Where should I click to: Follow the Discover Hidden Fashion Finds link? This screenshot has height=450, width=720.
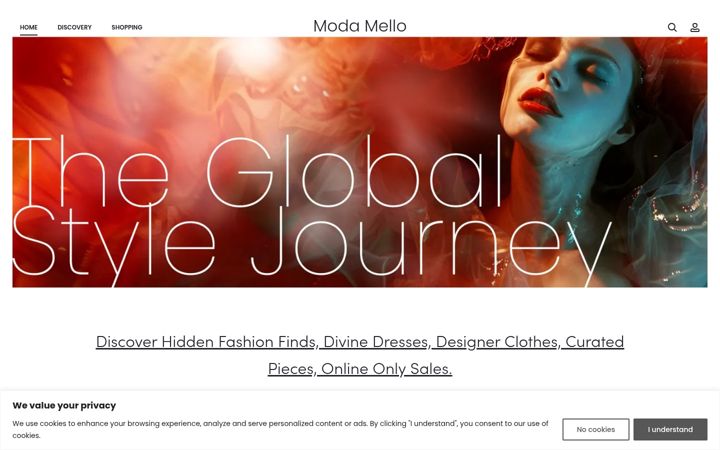click(x=360, y=355)
